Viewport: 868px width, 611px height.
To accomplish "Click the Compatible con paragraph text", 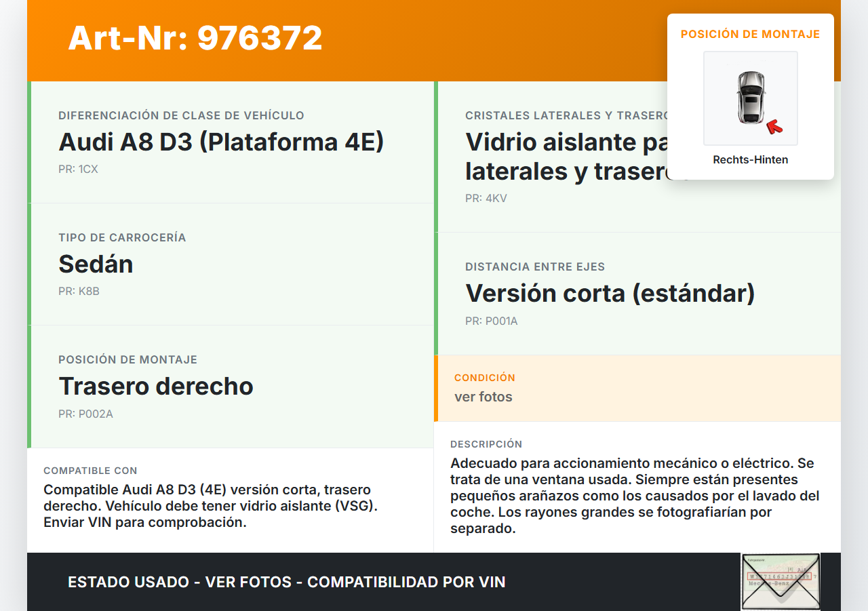I will click(207, 506).
